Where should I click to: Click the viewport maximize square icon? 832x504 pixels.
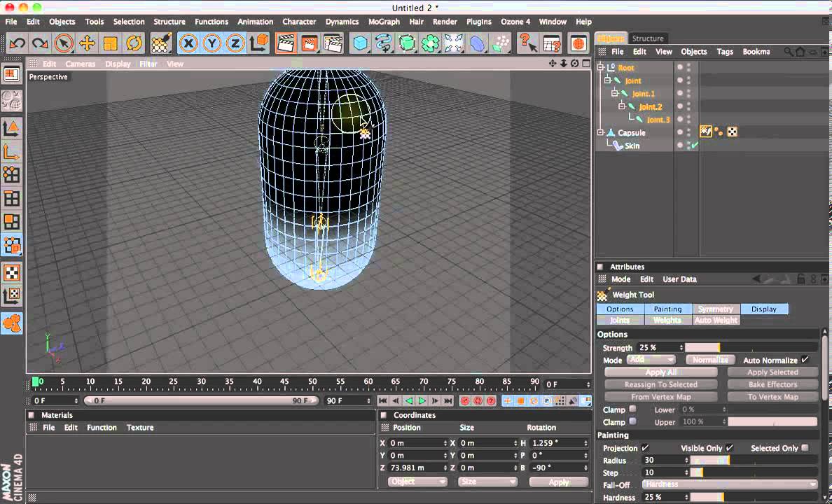point(586,64)
